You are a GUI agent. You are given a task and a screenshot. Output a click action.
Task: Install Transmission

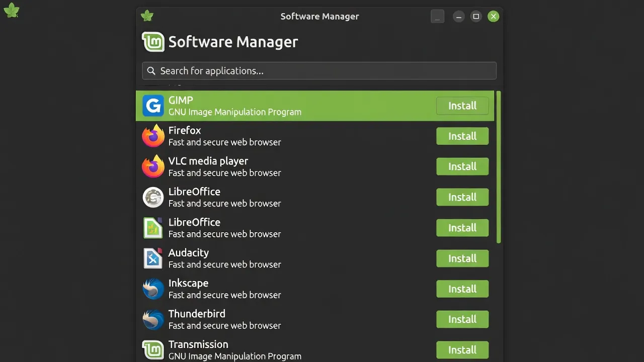tap(462, 350)
